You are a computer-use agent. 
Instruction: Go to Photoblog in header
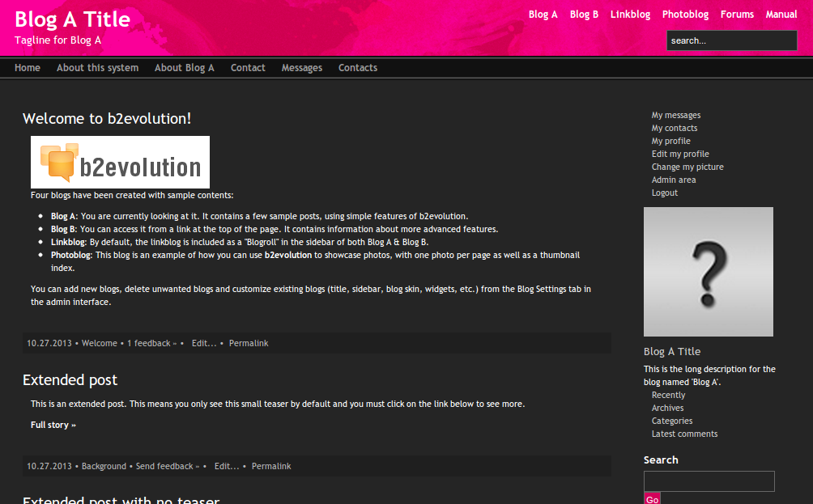pos(685,15)
